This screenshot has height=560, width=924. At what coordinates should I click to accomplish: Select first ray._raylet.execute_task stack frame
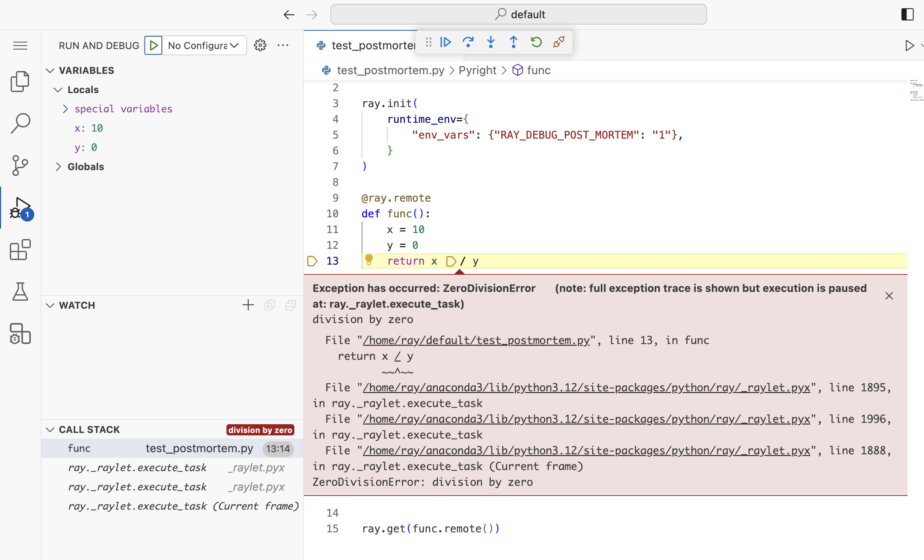(x=172, y=467)
